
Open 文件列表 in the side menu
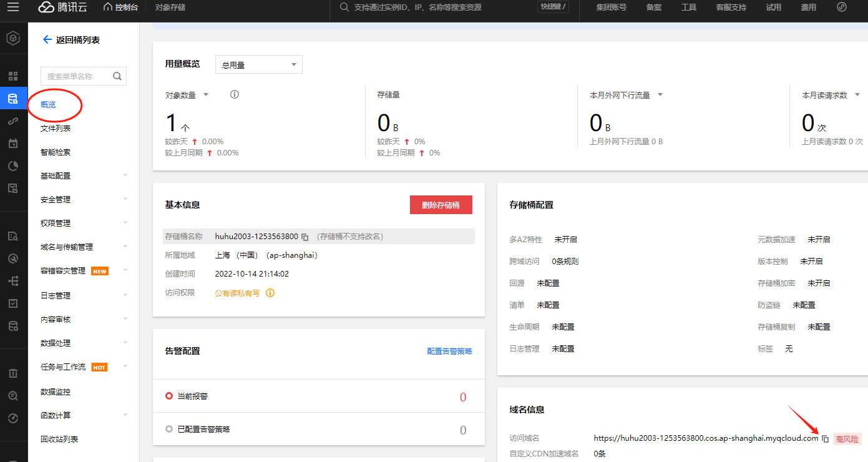point(56,129)
